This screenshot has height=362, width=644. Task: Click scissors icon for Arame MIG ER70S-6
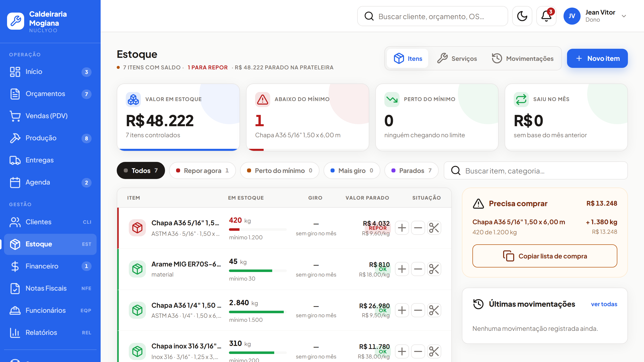[x=434, y=269]
